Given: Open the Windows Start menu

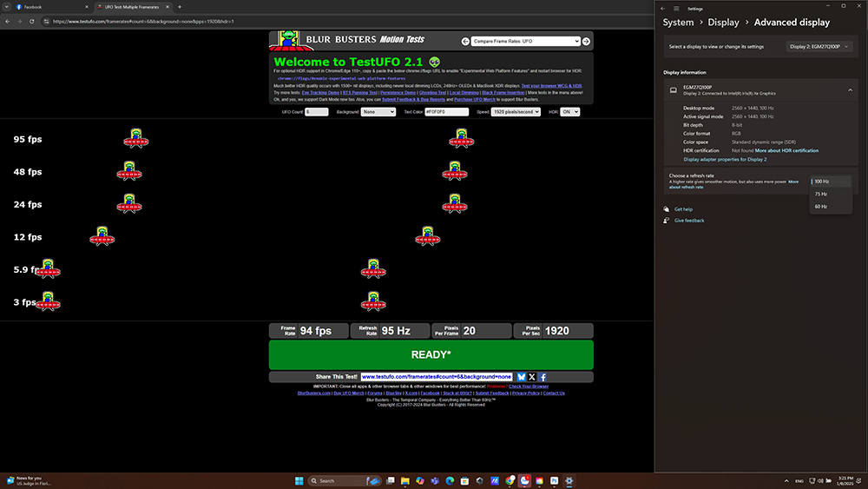Looking at the screenshot, I should 299,480.
